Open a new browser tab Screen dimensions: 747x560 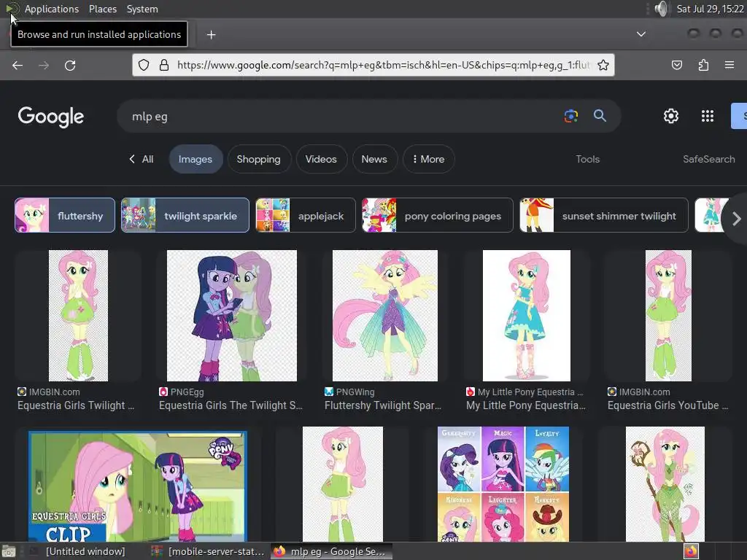(x=211, y=35)
